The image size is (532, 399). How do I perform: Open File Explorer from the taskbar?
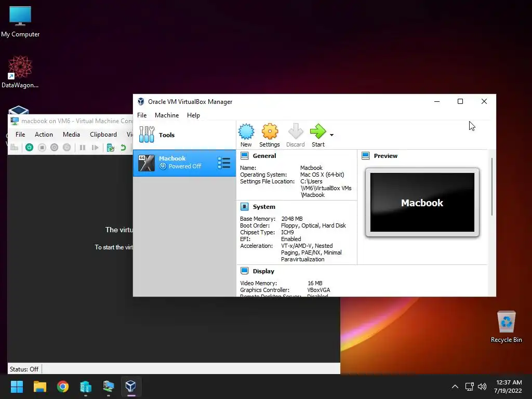pos(39,387)
